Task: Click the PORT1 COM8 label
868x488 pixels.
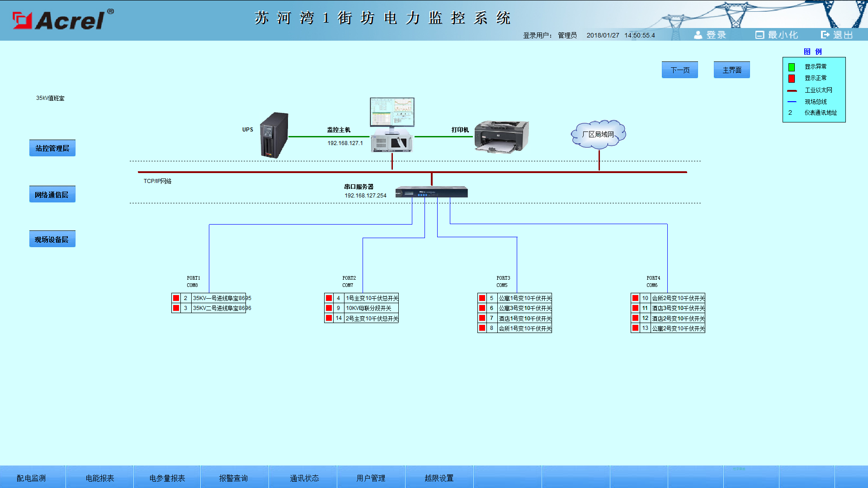Action: click(x=193, y=282)
